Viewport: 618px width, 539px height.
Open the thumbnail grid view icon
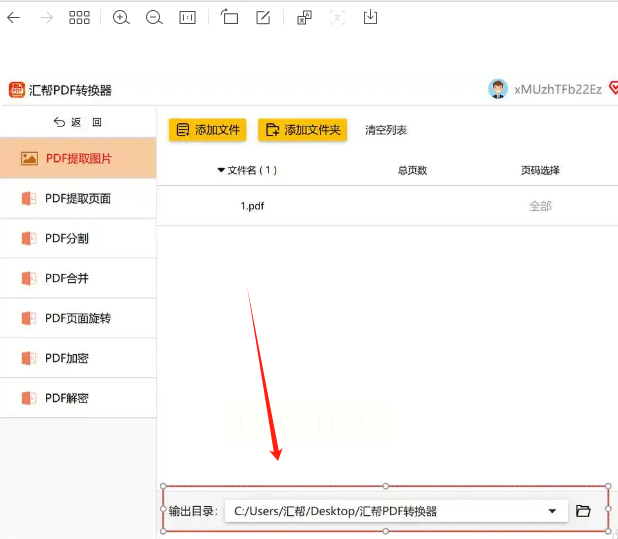[x=79, y=18]
